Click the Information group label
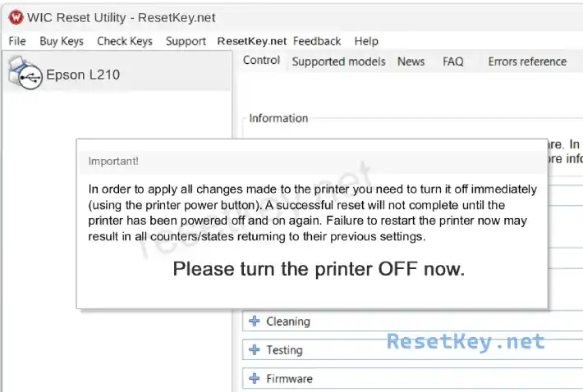This screenshot has height=392, width=583. point(278,118)
